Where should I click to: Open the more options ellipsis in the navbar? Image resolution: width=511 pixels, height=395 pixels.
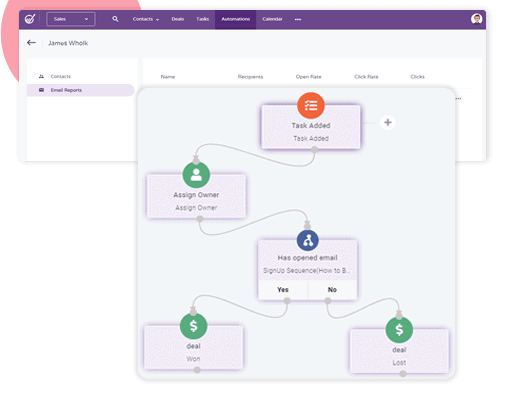coord(298,19)
